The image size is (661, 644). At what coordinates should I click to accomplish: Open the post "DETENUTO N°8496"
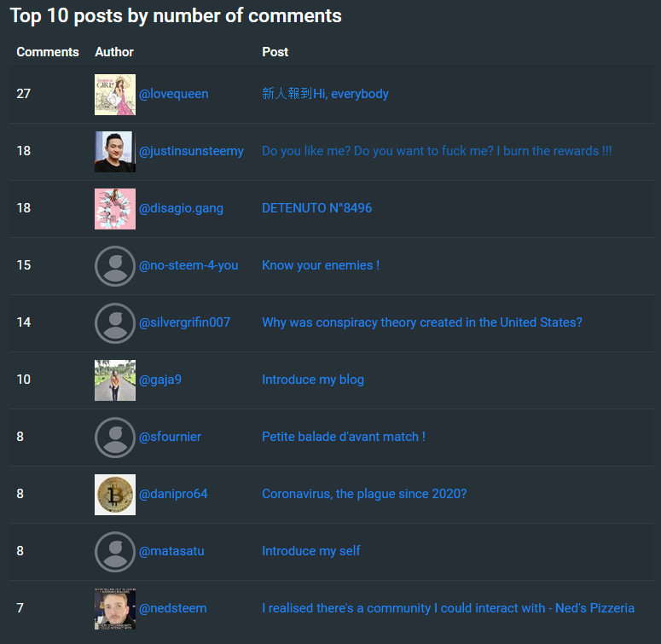[316, 208]
